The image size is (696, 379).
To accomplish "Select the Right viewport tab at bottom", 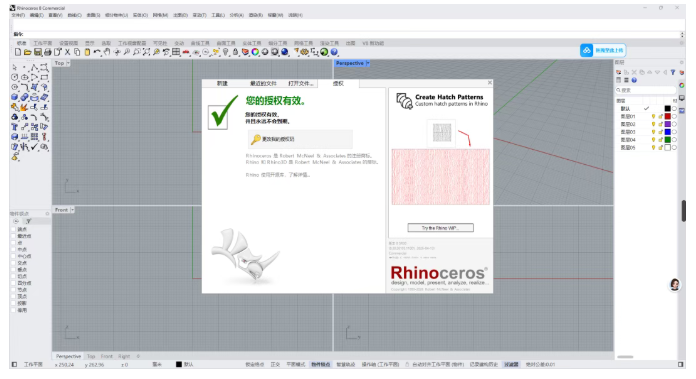I will [x=124, y=356].
